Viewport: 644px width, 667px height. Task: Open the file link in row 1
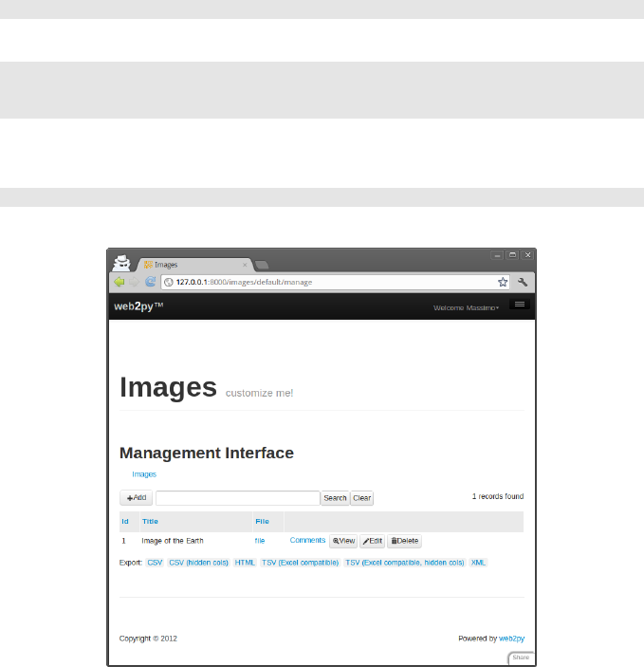[260, 541]
